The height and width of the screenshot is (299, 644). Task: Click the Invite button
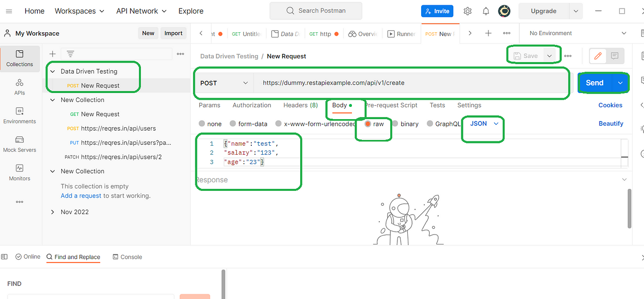point(437,11)
